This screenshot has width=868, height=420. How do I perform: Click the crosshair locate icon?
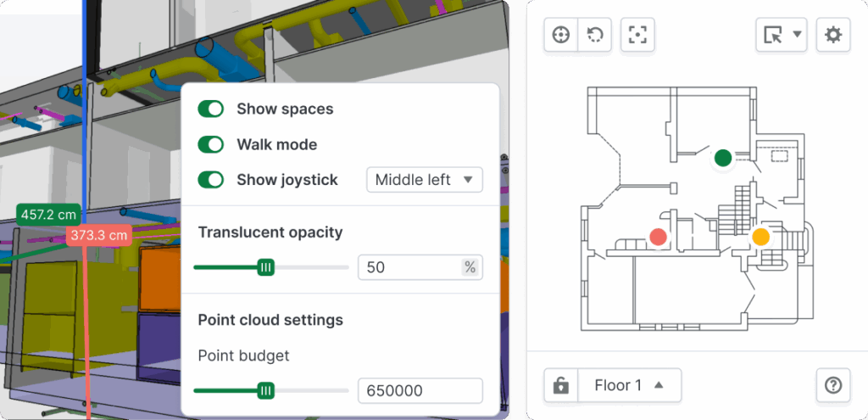560,35
